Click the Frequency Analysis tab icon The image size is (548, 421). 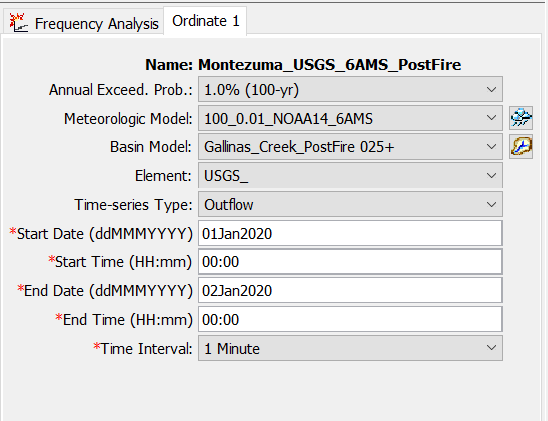coord(19,23)
